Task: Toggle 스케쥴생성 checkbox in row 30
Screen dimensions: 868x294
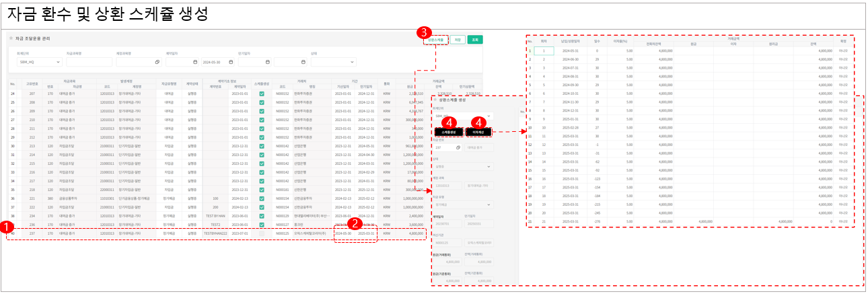Action: click(x=262, y=145)
